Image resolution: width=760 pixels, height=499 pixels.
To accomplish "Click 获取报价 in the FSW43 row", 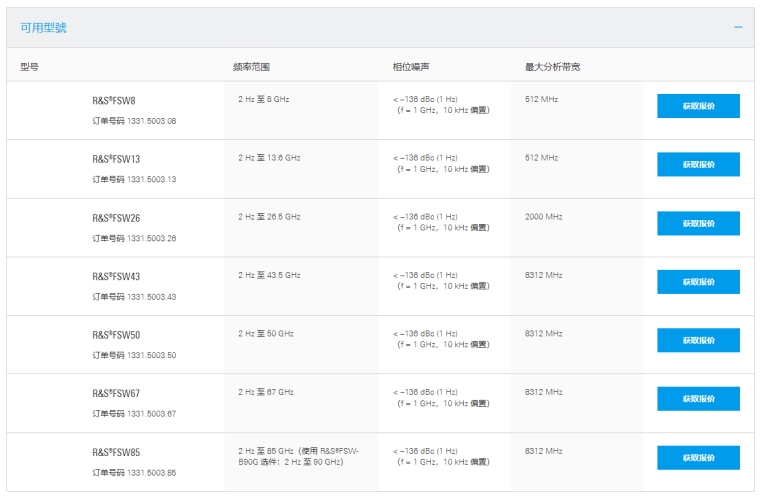I will 698,282.
